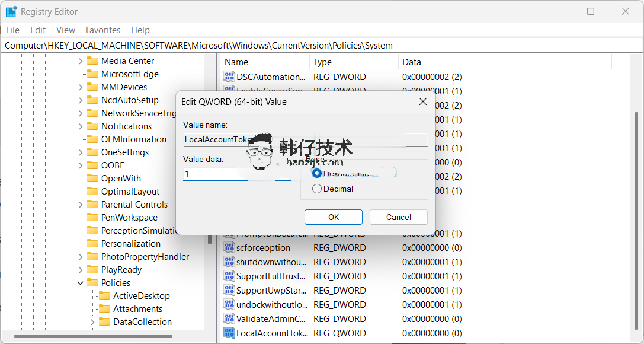Expand the DataCollection key
Image resolution: width=644 pixels, height=344 pixels.
(x=92, y=322)
